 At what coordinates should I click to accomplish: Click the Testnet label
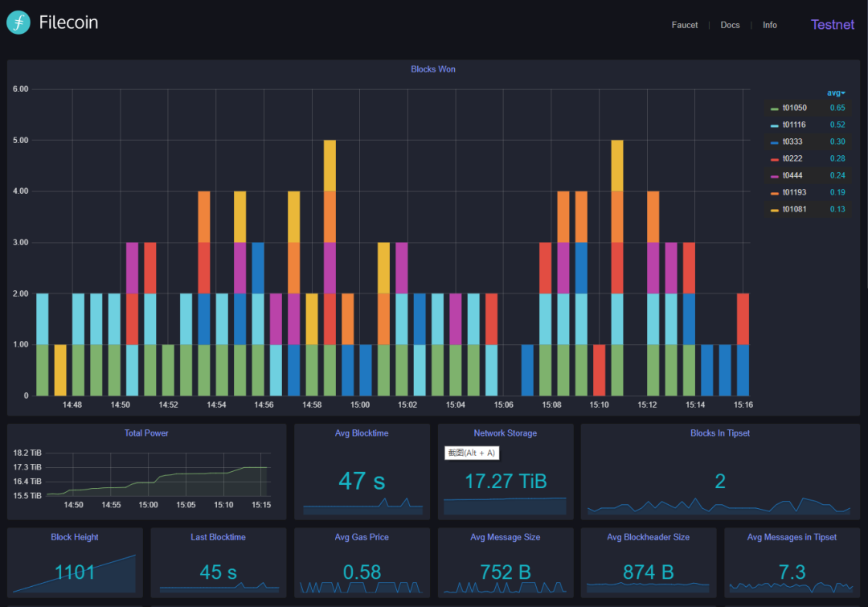coord(832,25)
